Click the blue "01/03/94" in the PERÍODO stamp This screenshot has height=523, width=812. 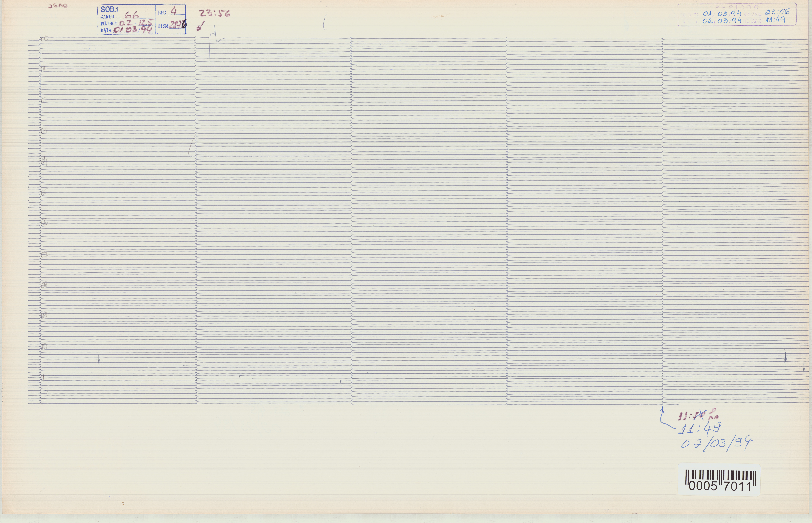tap(722, 14)
